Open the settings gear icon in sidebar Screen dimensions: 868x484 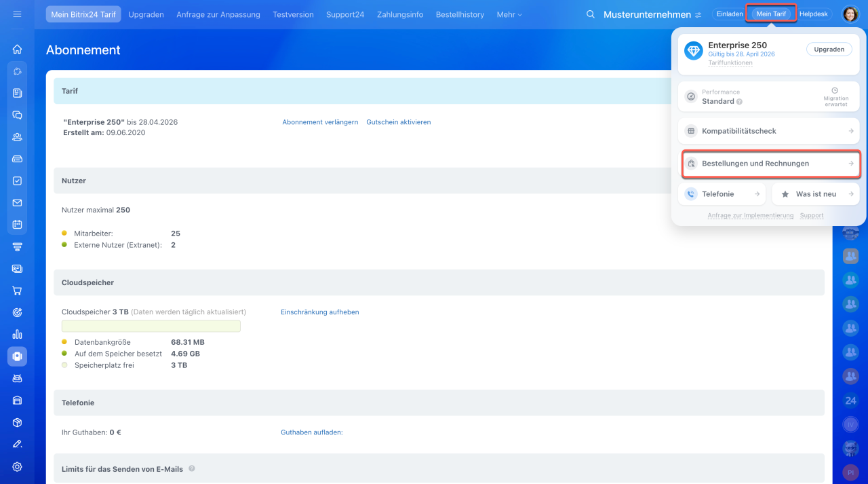coord(17,467)
